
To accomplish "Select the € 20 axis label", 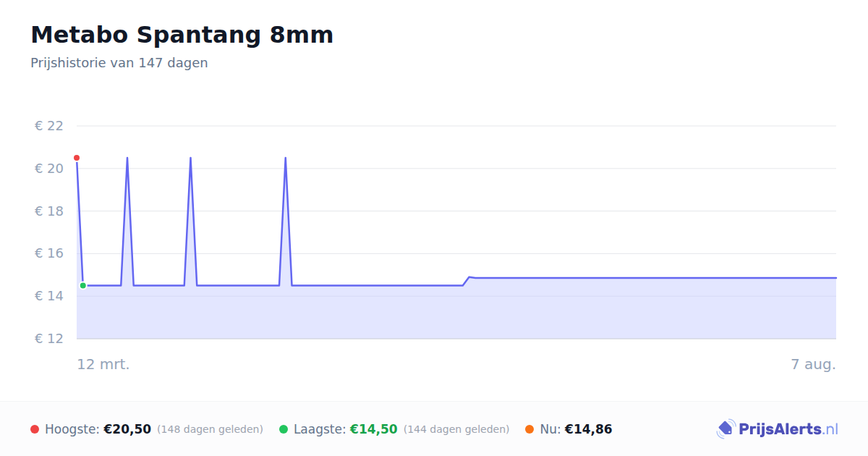I will point(49,169).
